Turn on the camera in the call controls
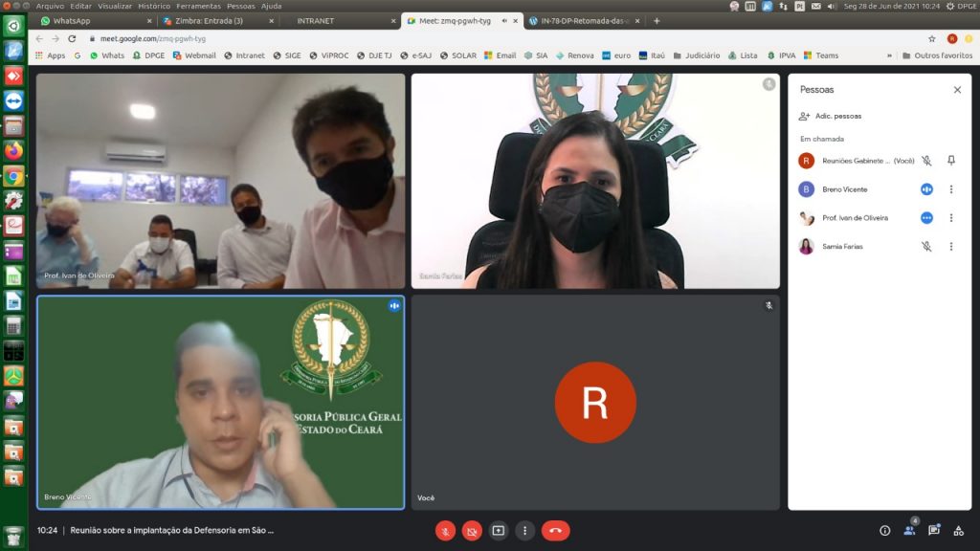 pos(472,530)
